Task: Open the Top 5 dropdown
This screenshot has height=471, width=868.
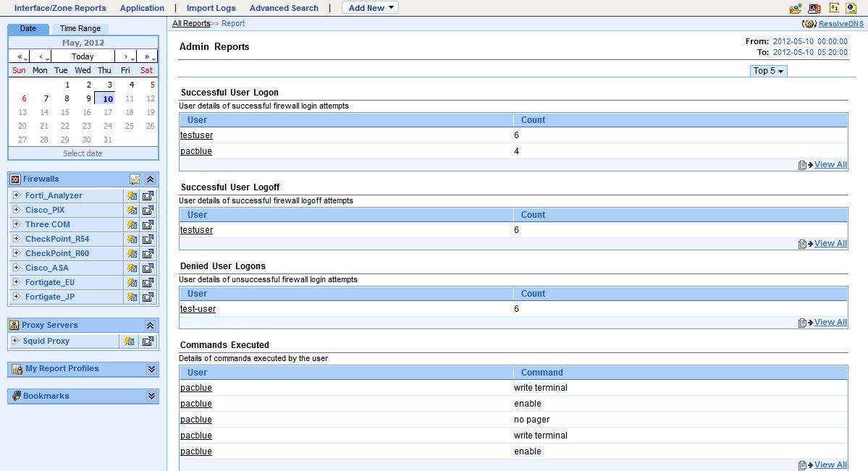Action: (768, 71)
